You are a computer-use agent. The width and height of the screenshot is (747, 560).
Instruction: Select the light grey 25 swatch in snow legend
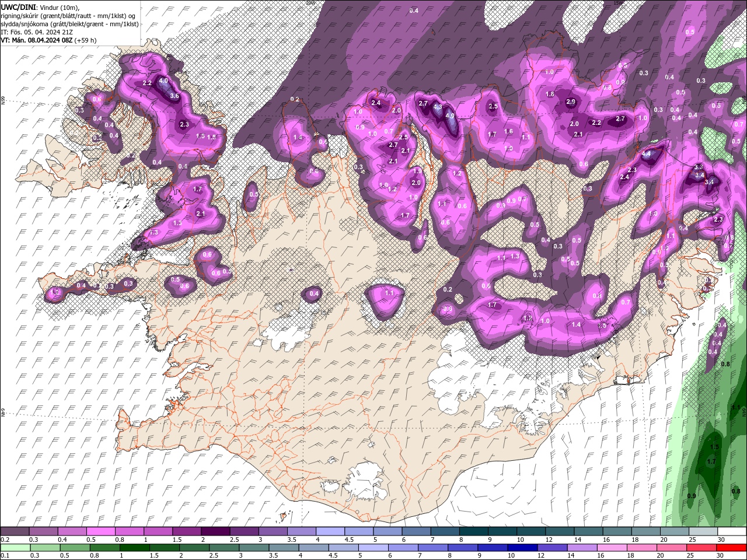(703, 531)
